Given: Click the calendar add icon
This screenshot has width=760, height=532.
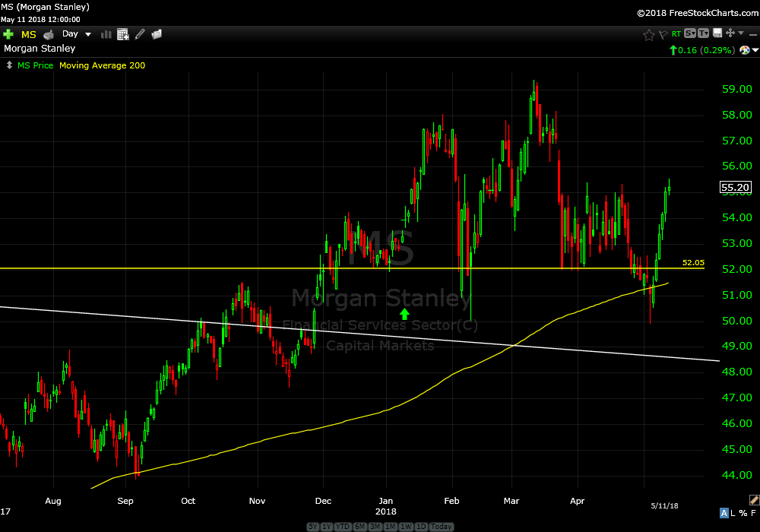Looking at the screenshot, I should (x=122, y=34).
